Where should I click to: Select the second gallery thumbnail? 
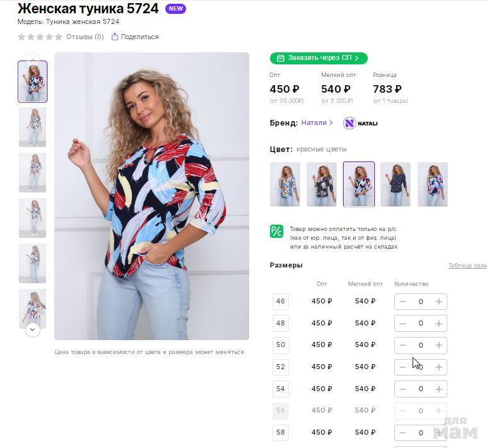(32, 127)
